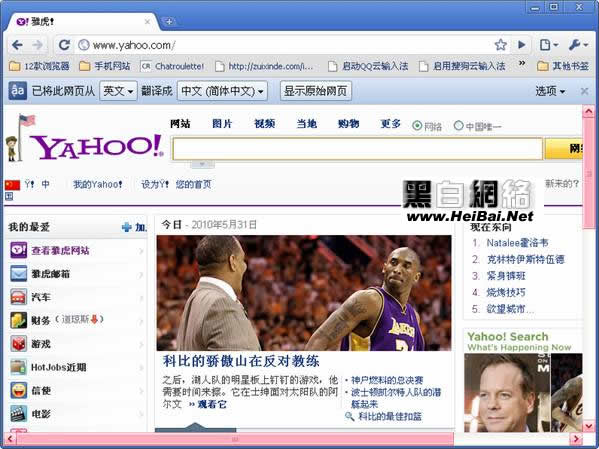Image resolution: width=599 pixels, height=449 pixels.
Task: Expand the 英文 source language dropdown
Action: click(x=118, y=91)
